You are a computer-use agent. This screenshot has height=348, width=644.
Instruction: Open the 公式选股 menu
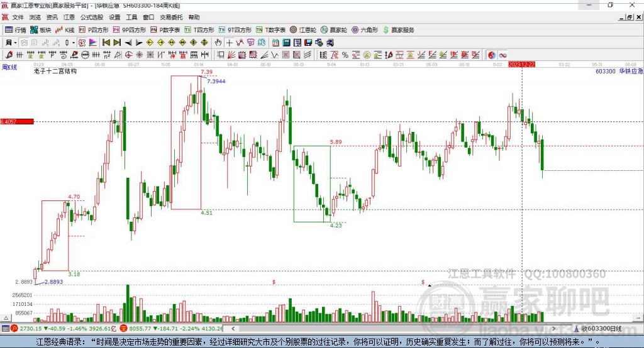[x=92, y=17]
